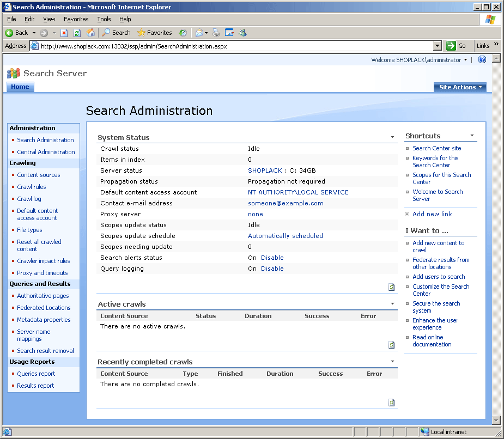This screenshot has height=439, width=504.
Task: Expand the address bar dropdown
Action: tap(437, 46)
